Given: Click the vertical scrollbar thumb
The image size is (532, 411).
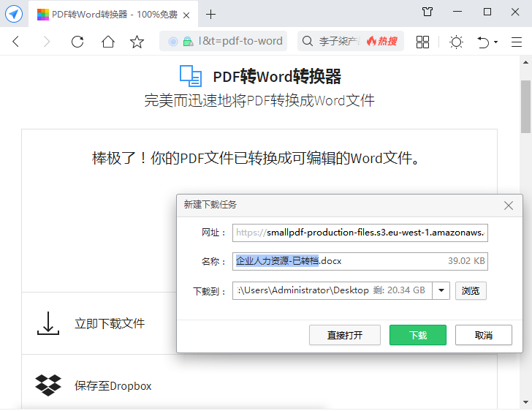Looking at the screenshot, I should (525, 107).
